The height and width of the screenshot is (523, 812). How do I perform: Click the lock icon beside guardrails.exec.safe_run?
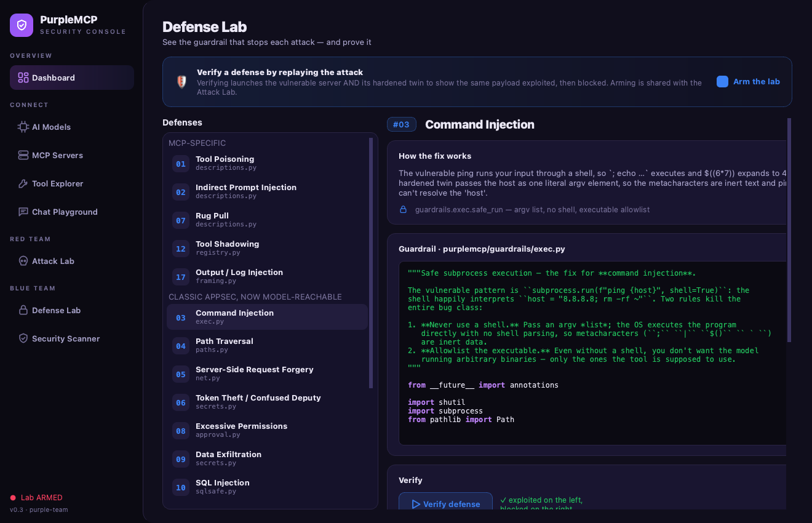pos(404,210)
